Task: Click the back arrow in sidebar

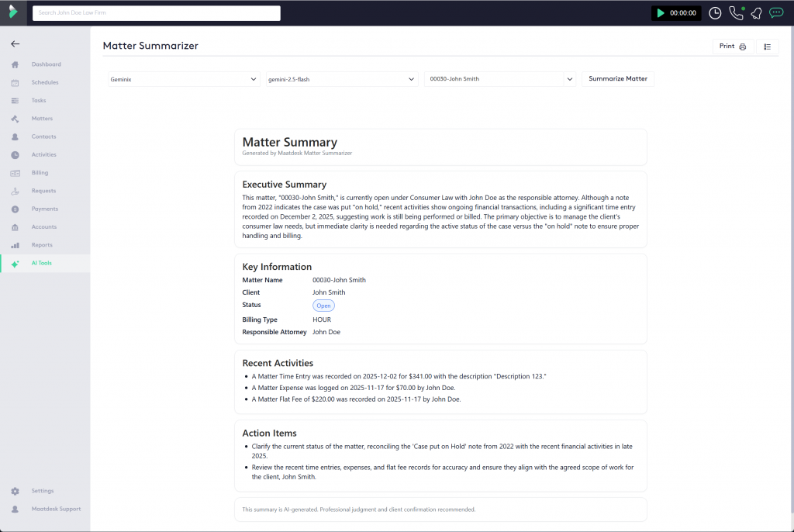Action: click(x=16, y=44)
